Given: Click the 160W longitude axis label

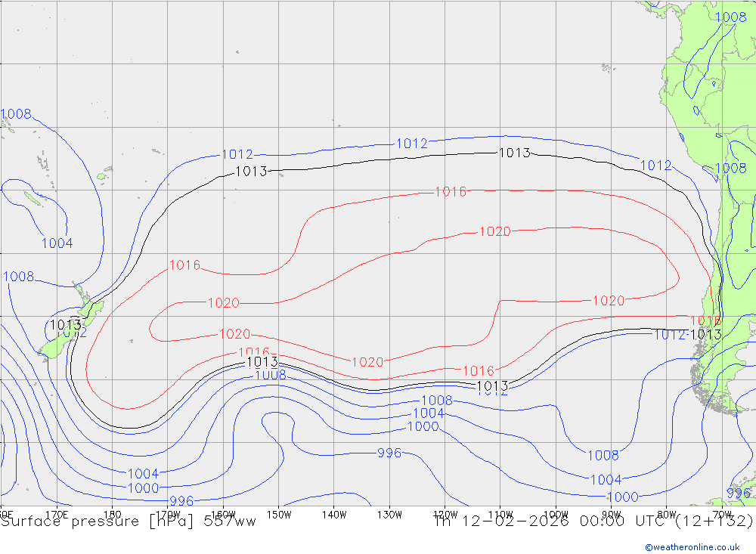Looking at the screenshot, I should tap(223, 515).
